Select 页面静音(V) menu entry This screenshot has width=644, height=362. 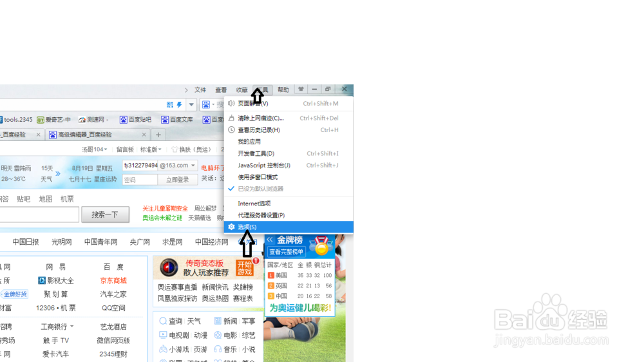click(289, 104)
